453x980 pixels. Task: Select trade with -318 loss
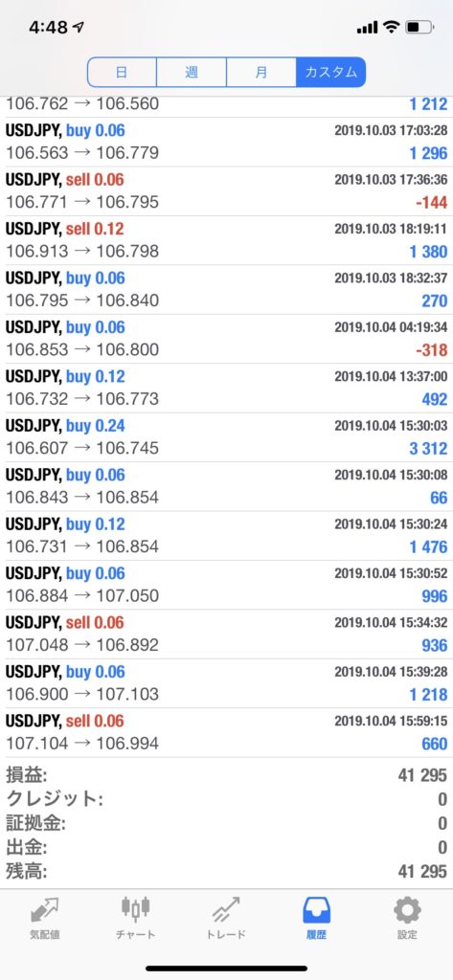tap(226, 339)
